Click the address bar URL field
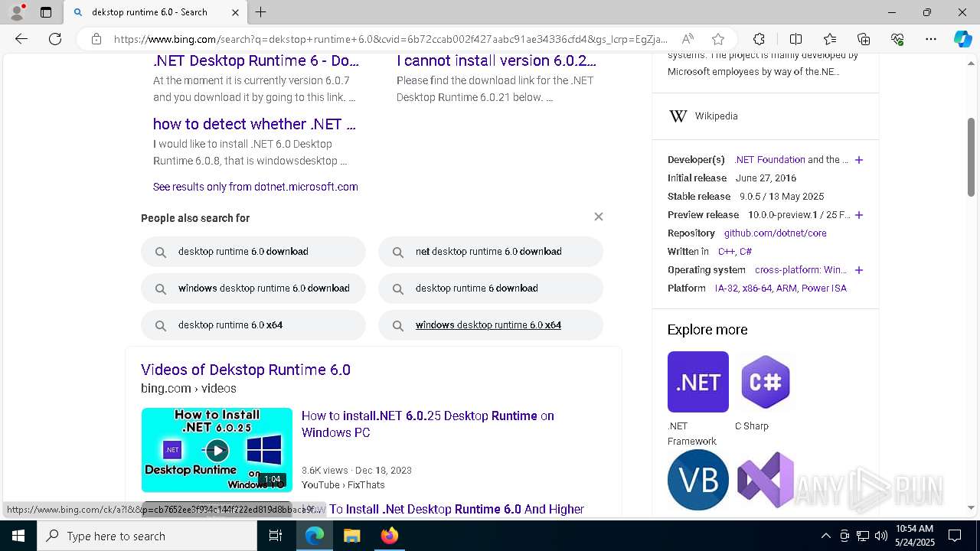Image resolution: width=980 pixels, height=551 pixels. (x=390, y=39)
